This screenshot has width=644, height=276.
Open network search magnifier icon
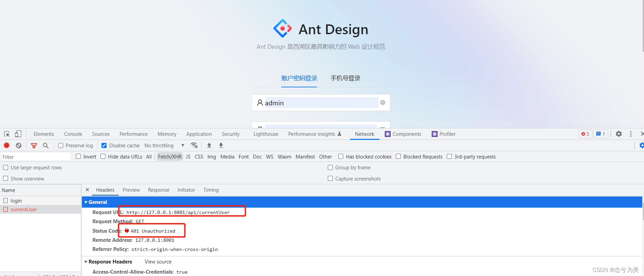point(46,146)
